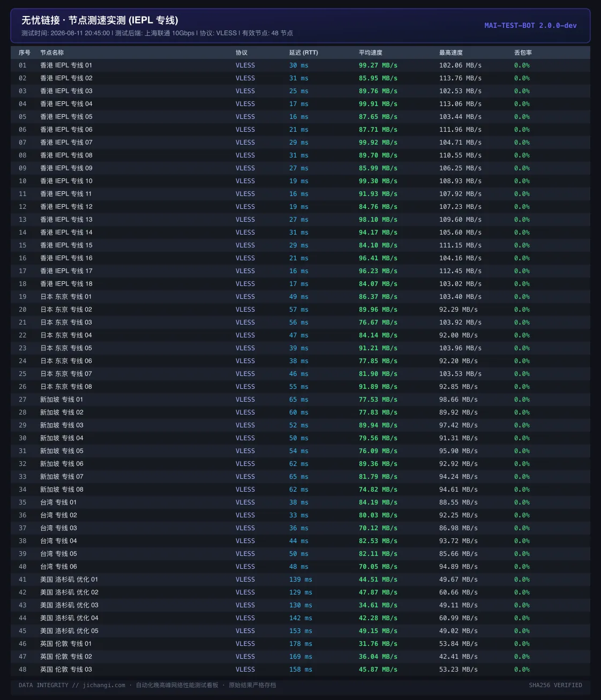Click node name "美国 洛杉矶 优化 05"
Viewport: 601px width, 700px height.
69,631
